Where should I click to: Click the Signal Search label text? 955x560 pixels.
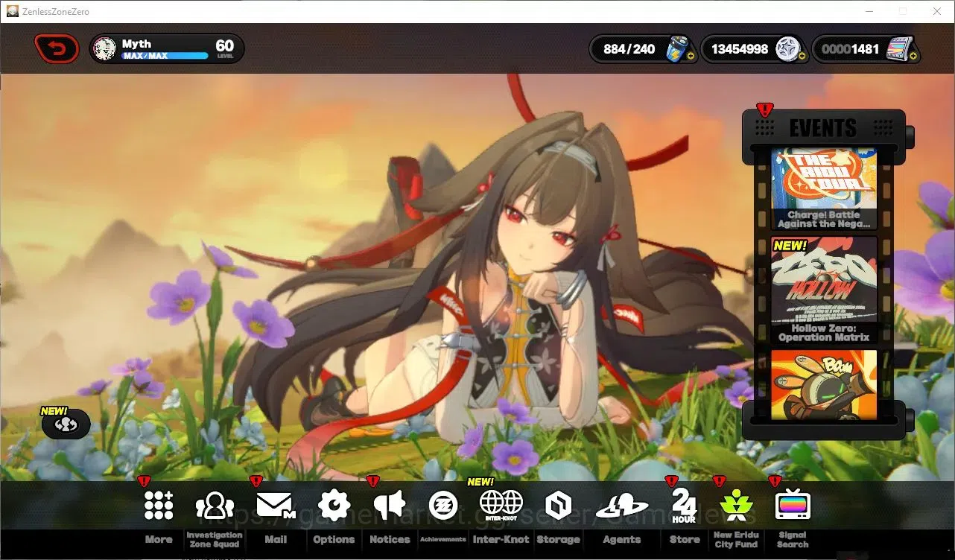coord(793,540)
